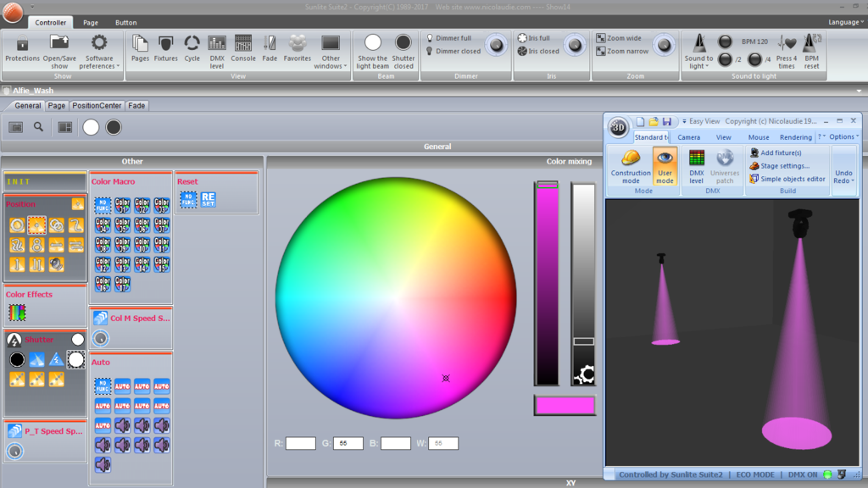Open the Button ribbon tab
Image resolution: width=868 pixels, height=488 pixels.
(x=125, y=22)
